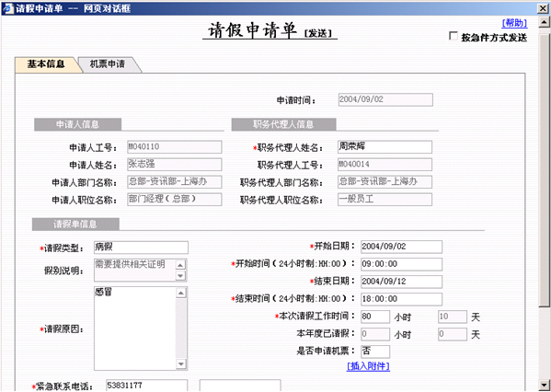Click the 申请人信息 section header
Screen dimensions: 551x392
tap(77, 124)
